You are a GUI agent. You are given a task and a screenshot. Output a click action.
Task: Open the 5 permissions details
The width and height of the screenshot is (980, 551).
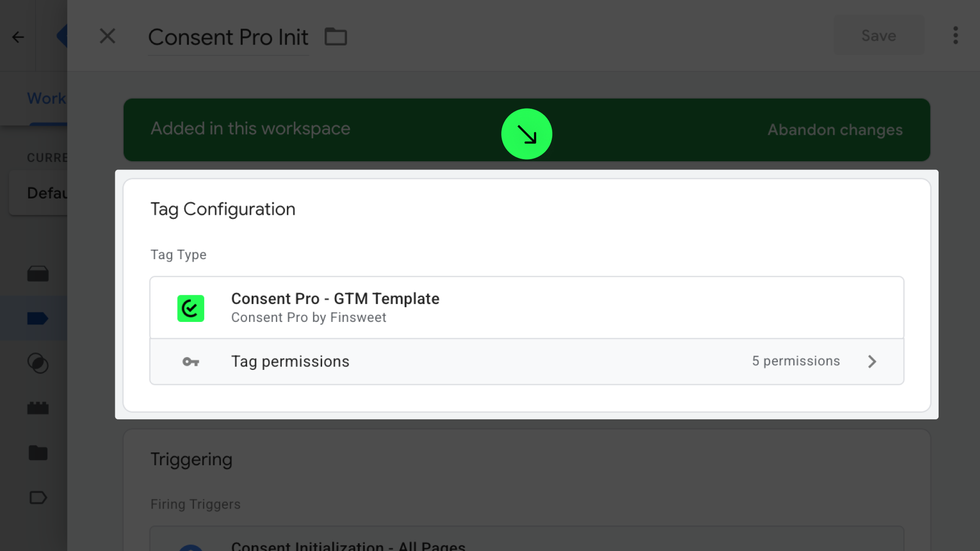point(795,361)
